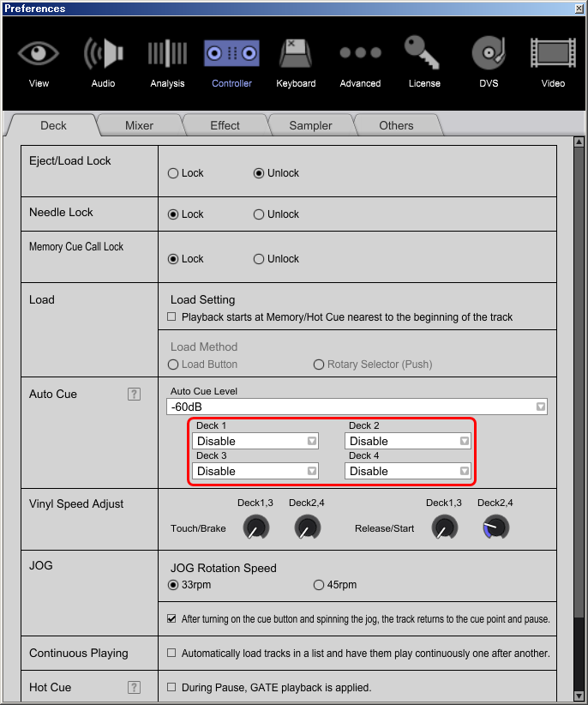
Task: Enable playback starts at Memory/Hot Cue checkbox
Action: [171, 317]
